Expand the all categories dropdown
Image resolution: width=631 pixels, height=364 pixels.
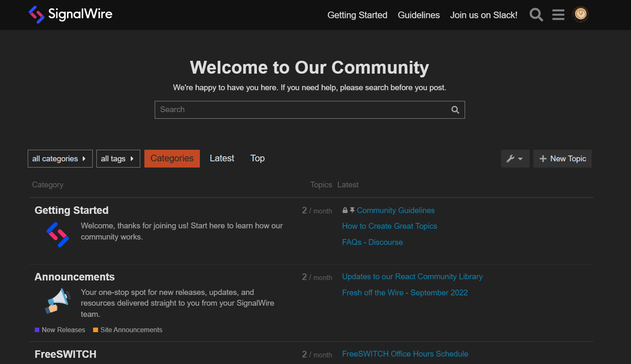pos(60,159)
